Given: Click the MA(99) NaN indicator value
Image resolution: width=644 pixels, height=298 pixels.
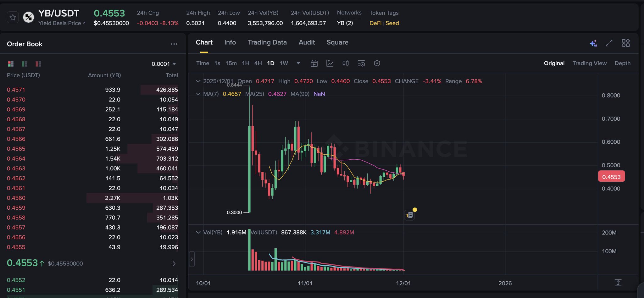Looking at the screenshot, I should pos(319,94).
